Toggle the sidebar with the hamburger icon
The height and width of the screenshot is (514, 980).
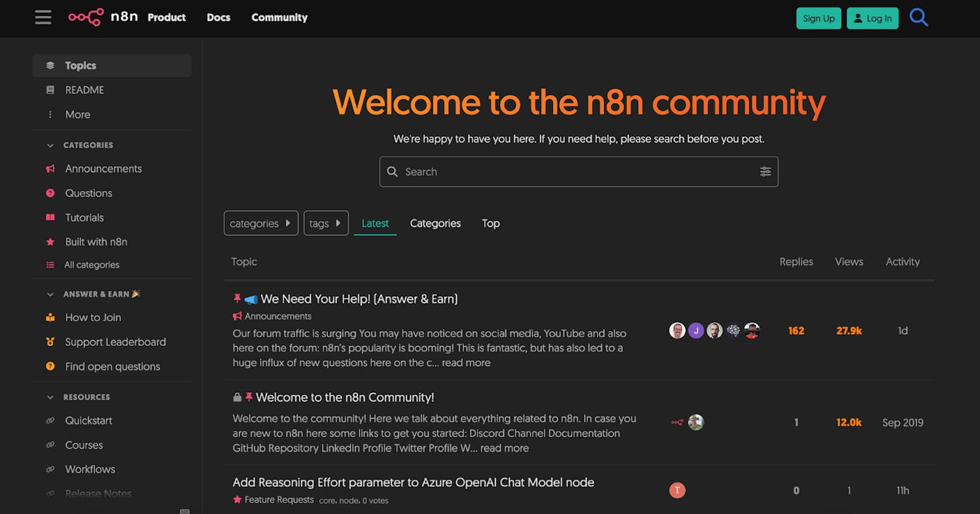(43, 17)
